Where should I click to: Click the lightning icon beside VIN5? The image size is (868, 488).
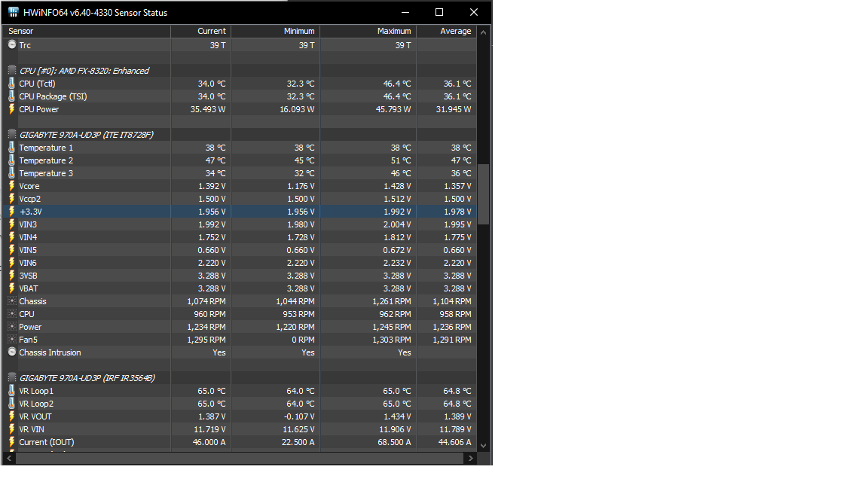click(x=12, y=250)
